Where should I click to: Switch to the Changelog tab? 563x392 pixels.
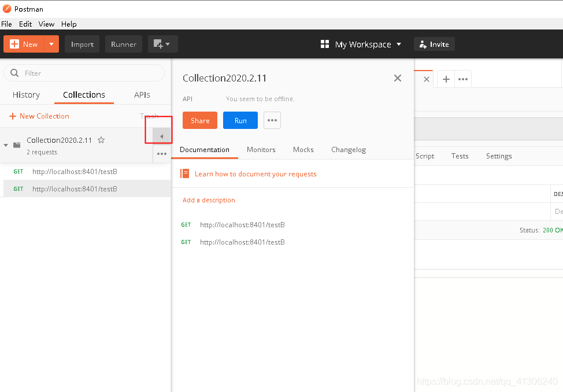pos(349,150)
